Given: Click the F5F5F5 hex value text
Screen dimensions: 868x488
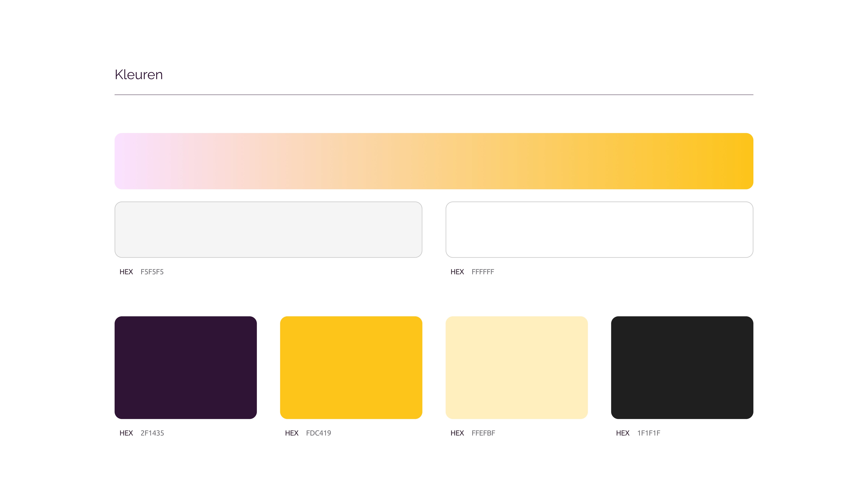Looking at the screenshot, I should click(x=152, y=272).
